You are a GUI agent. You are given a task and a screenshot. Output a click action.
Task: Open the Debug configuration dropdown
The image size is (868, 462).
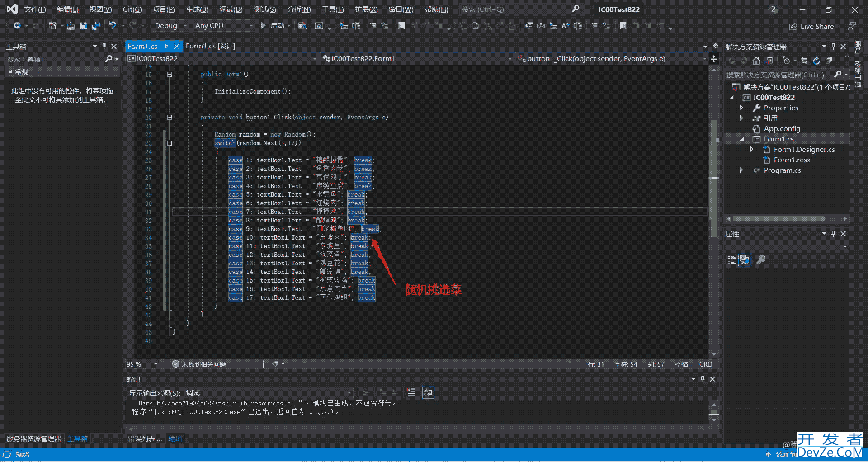pos(170,26)
